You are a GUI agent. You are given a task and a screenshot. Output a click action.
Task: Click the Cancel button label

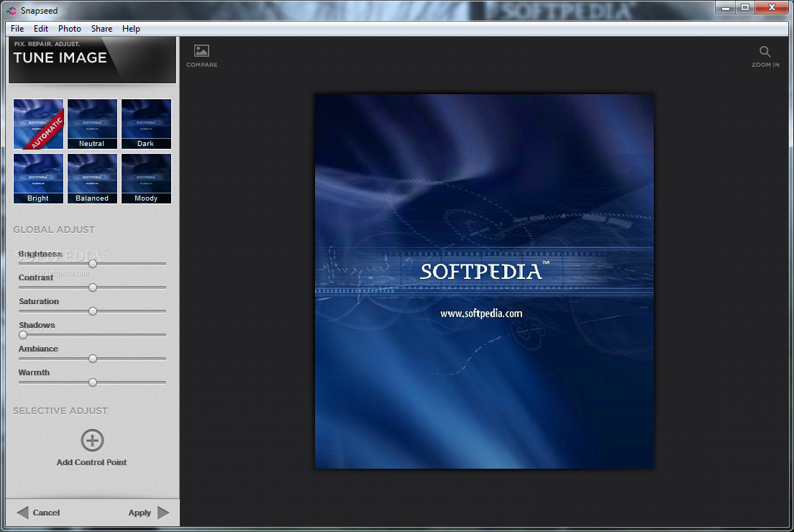[x=46, y=513]
